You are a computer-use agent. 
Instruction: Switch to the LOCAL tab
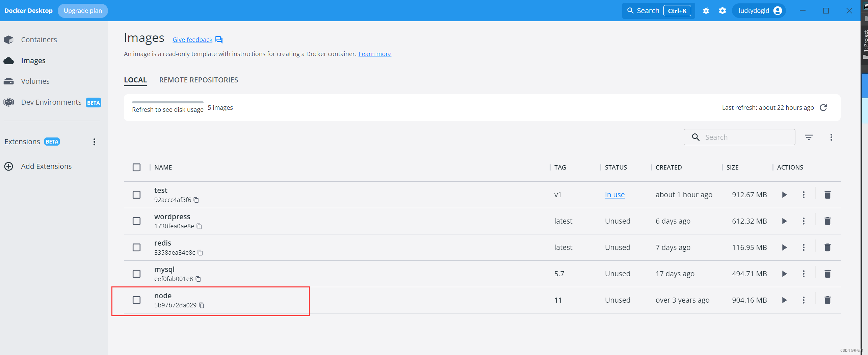(x=135, y=80)
